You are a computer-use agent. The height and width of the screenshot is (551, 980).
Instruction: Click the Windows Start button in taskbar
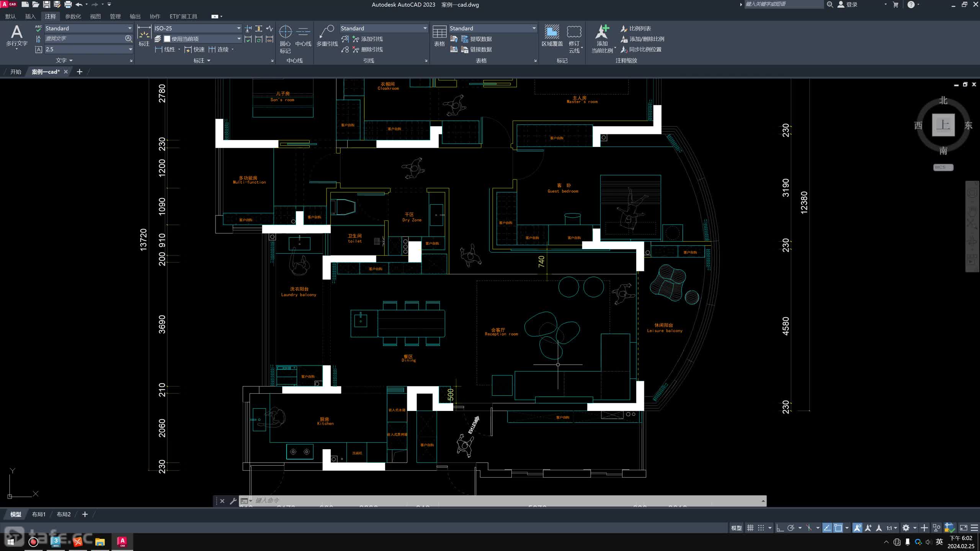click(11, 542)
